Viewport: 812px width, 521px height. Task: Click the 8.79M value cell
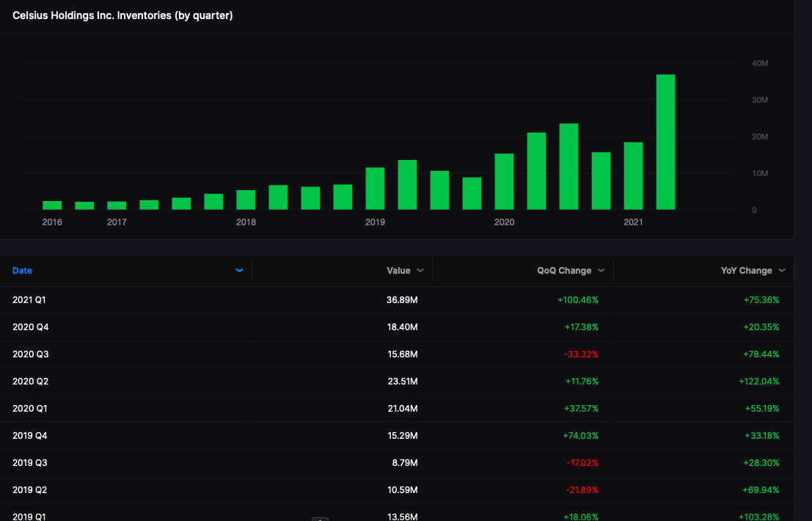(x=405, y=463)
